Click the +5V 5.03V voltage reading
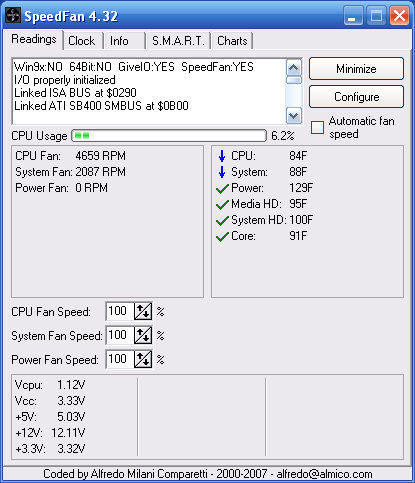 tap(50, 417)
